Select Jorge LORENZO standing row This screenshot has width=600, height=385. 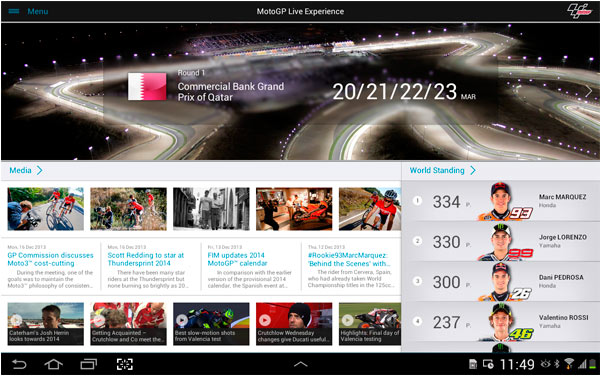pos(501,241)
